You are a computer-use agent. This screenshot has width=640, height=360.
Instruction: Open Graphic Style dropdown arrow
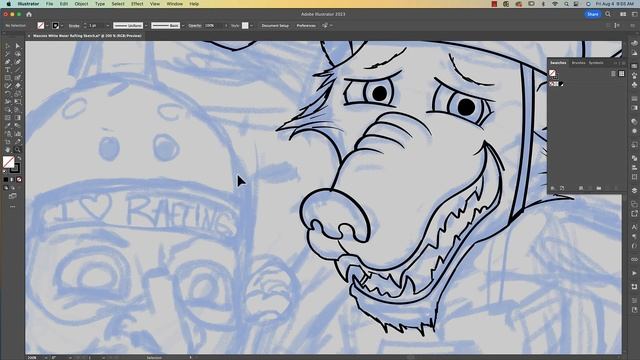point(251,26)
